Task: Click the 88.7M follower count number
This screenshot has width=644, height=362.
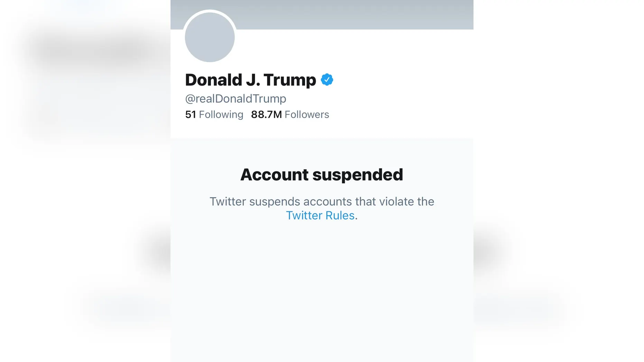Action: tap(266, 114)
